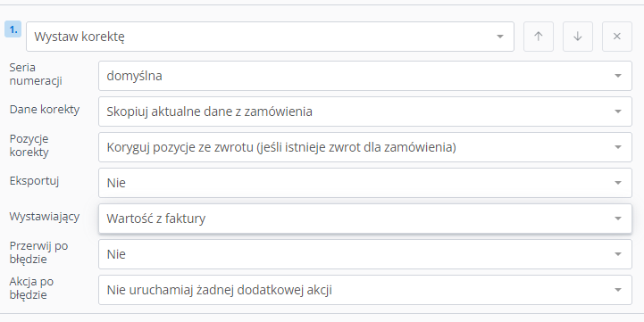Click the 'Wystawiający' label

click(x=45, y=217)
